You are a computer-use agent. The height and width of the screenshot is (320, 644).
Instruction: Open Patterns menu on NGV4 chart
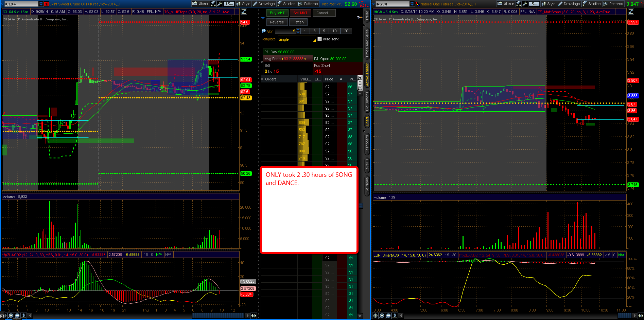(x=613, y=4)
